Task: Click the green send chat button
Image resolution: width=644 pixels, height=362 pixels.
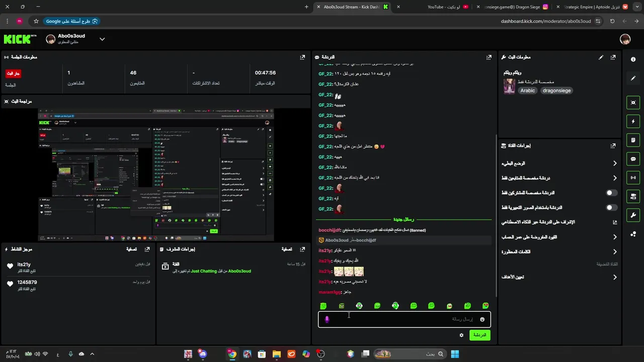Action: 479,335
